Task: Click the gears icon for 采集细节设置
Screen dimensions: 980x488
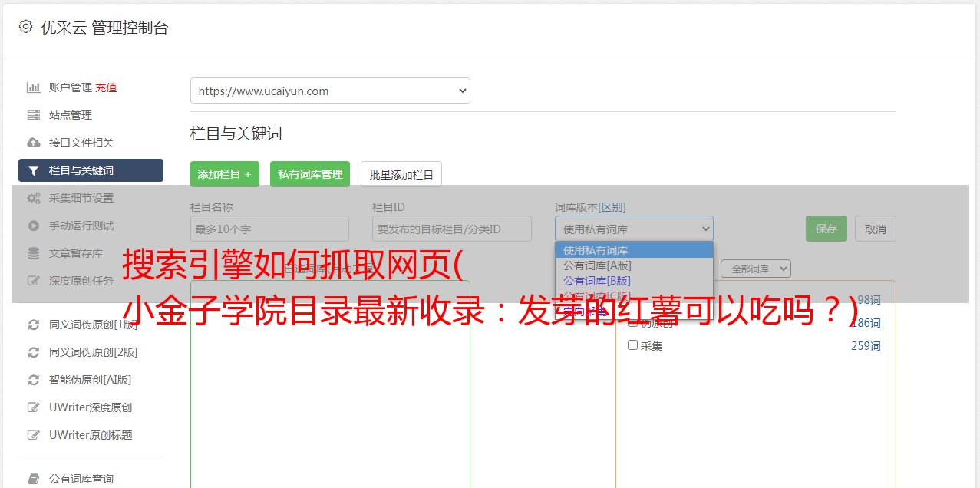Action: (x=34, y=198)
